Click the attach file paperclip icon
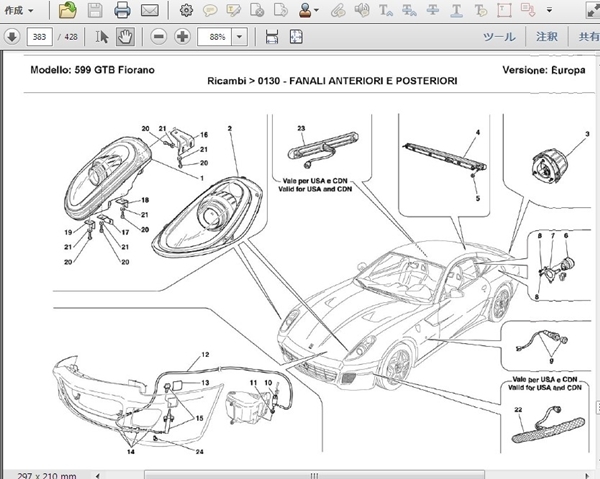The height and width of the screenshot is (479, 600). coord(338,10)
